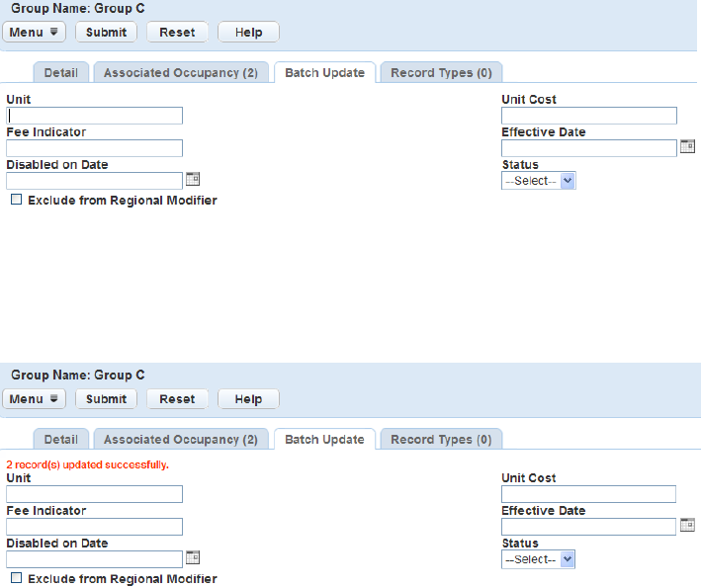Image resolution: width=701 pixels, height=588 pixels.
Task: Open Record Types (0) tab in lower panel
Action: (x=441, y=440)
